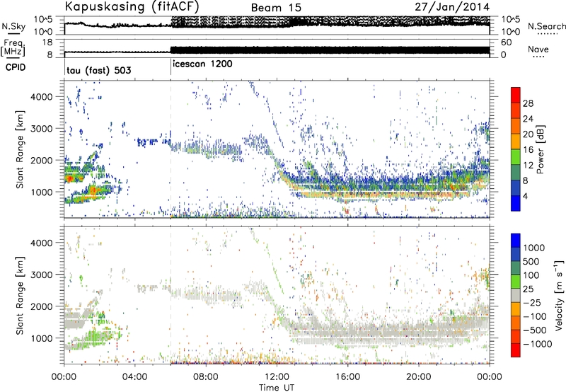Click the '100' tick on the Velocity scale

pyautogui.click(x=531, y=275)
